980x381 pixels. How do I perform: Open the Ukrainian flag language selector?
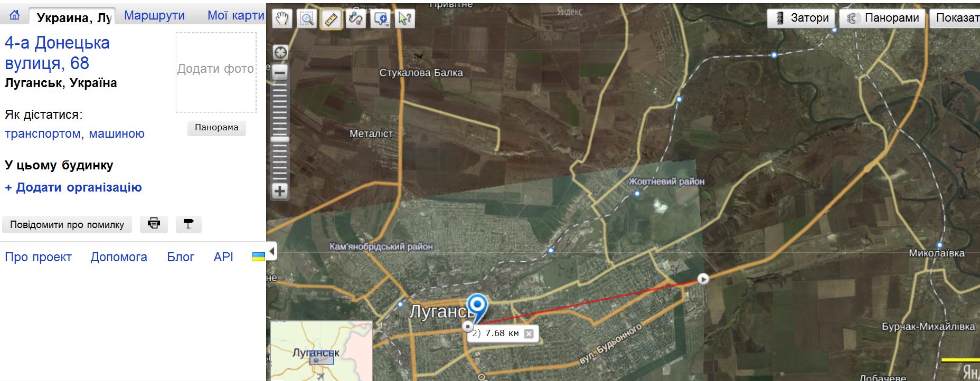258,257
